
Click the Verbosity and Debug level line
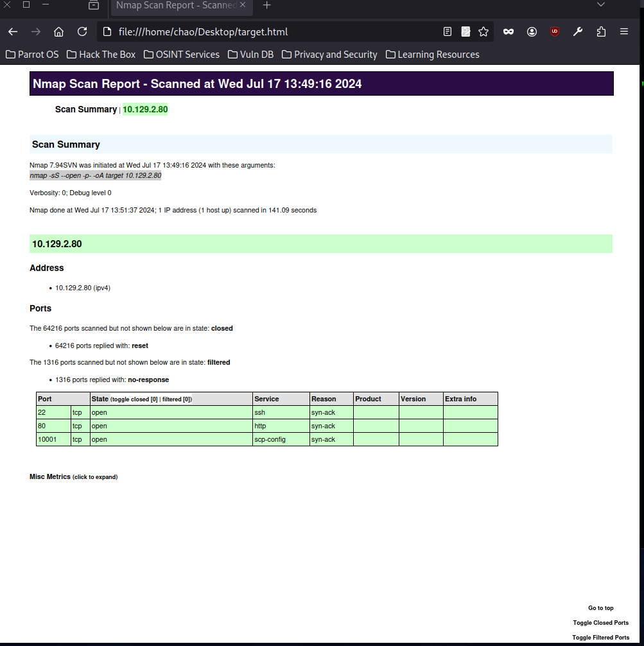click(x=71, y=193)
